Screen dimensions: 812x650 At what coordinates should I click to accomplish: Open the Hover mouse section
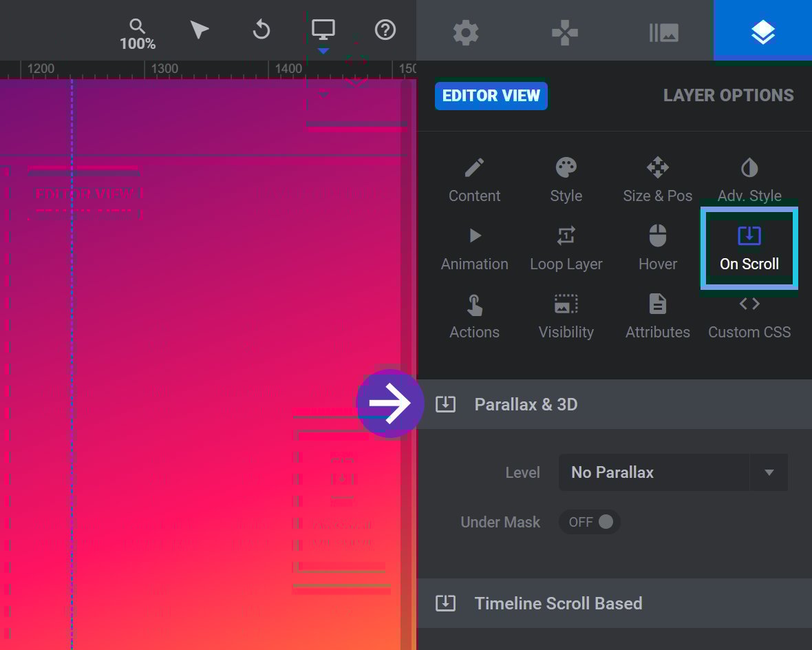658,249
